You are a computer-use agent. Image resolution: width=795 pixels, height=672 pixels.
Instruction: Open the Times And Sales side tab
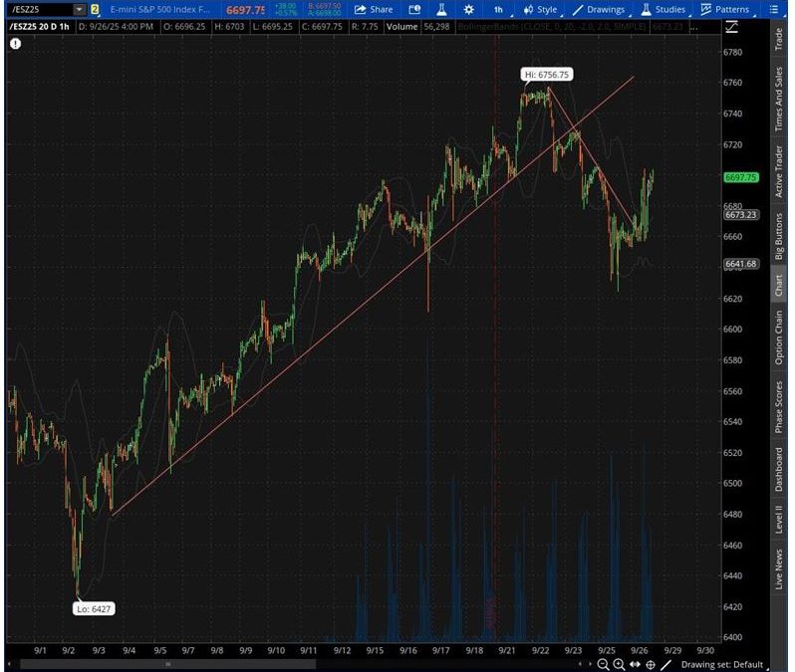[779, 99]
